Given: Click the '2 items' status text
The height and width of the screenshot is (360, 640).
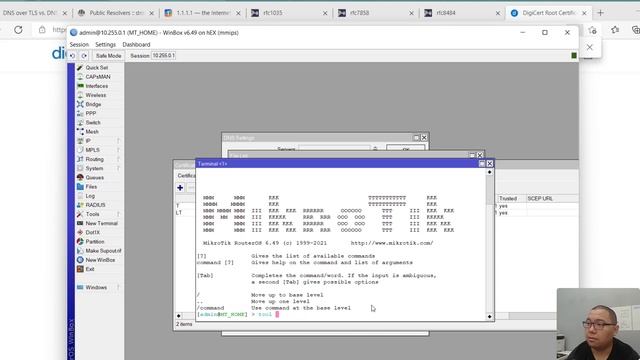Looking at the screenshot, I should pos(184,324).
